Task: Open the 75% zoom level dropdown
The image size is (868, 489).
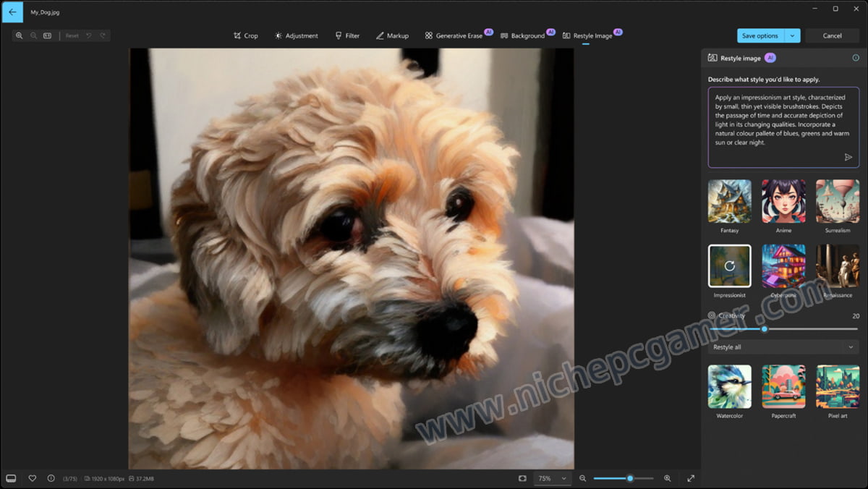Action: coord(552,478)
